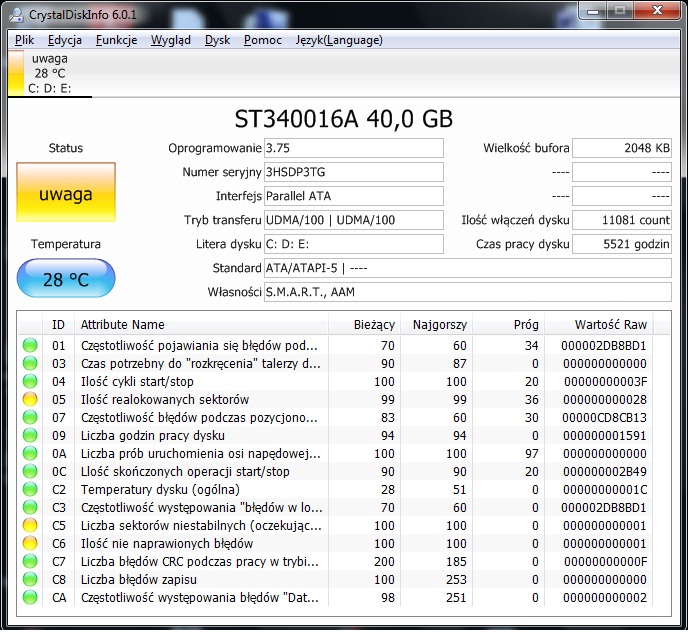The height and width of the screenshot is (638, 688).
Task: Open the Funkcje menu
Action: (x=116, y=40)
